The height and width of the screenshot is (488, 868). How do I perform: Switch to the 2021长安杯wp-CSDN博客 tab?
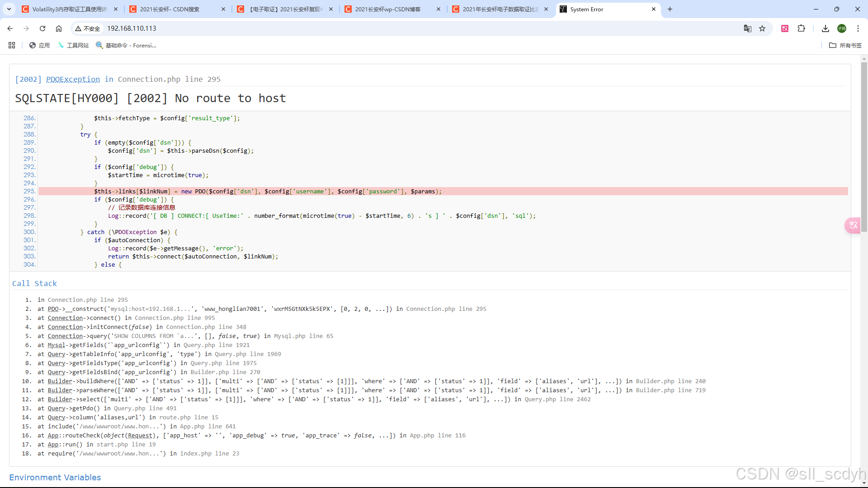(x=387, y=9)
